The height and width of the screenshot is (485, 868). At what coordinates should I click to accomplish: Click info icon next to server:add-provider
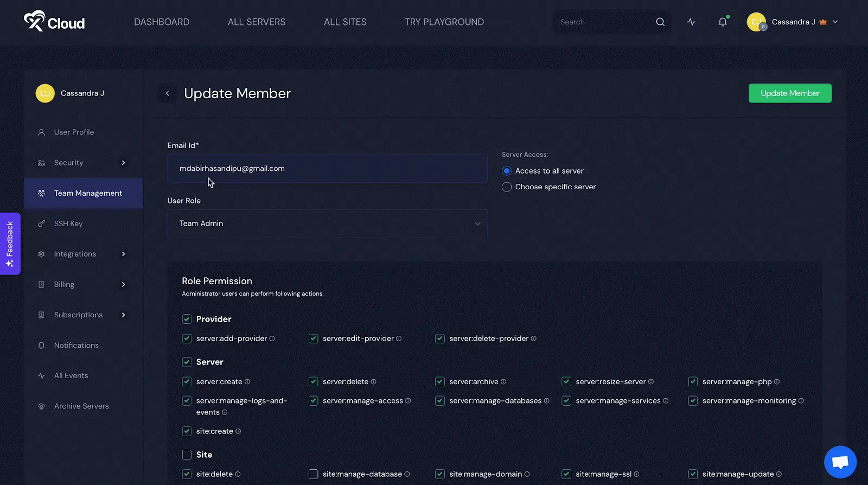coord(272,339)
